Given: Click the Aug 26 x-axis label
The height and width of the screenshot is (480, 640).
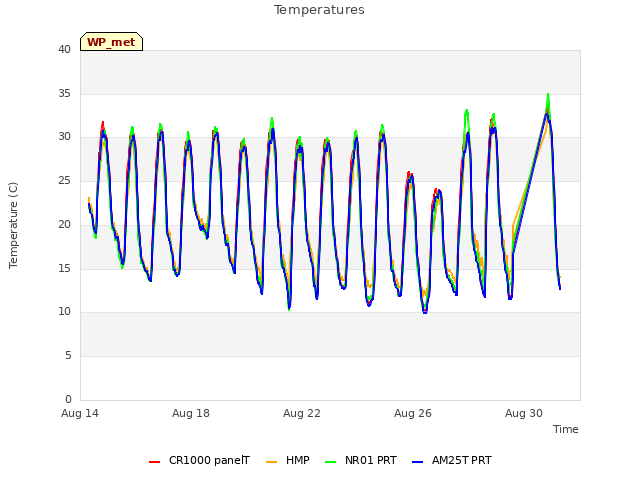Looking at the screenshot, I should [x=413, y=413].
